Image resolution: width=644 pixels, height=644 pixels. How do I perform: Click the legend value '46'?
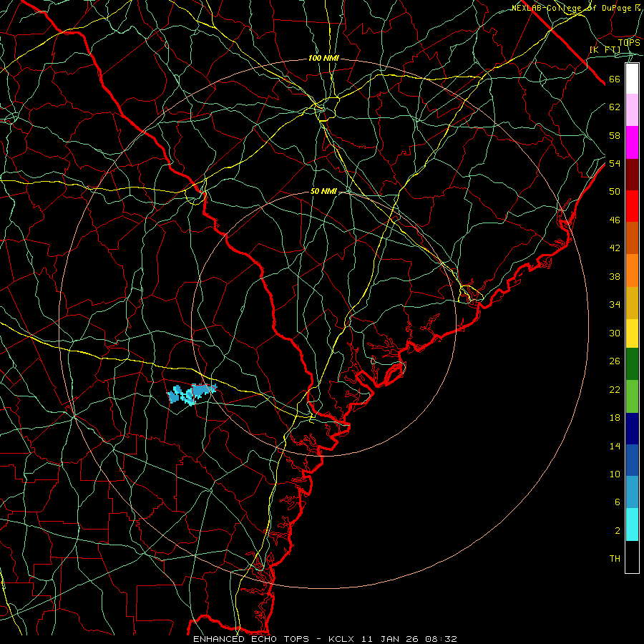615,220
